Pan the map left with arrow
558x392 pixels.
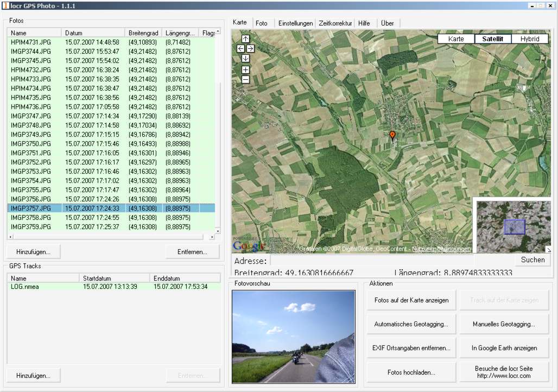coord(241,49)
